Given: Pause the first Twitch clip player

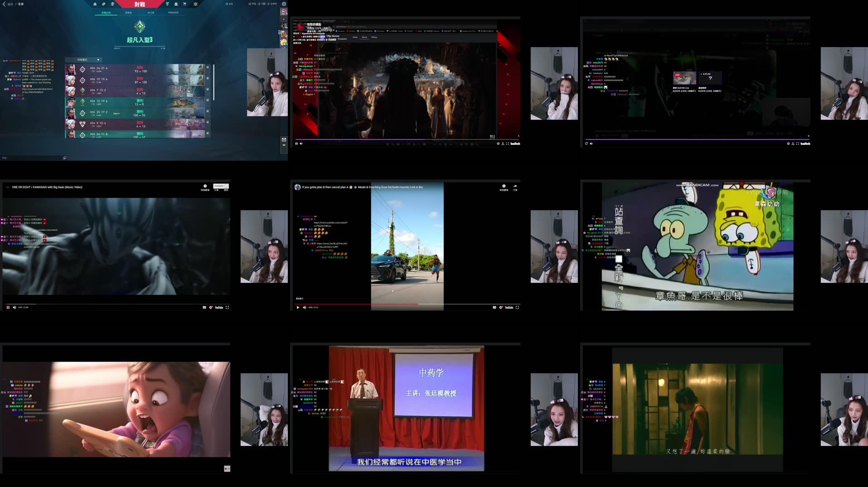Looking at the screenshot, I should [296, 144].
